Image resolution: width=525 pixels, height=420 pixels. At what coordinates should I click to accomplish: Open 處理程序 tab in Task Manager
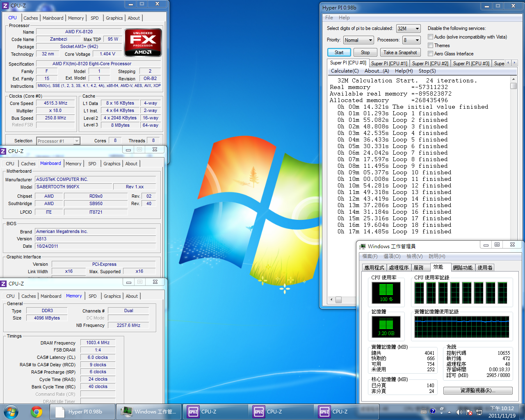(399, 267)
